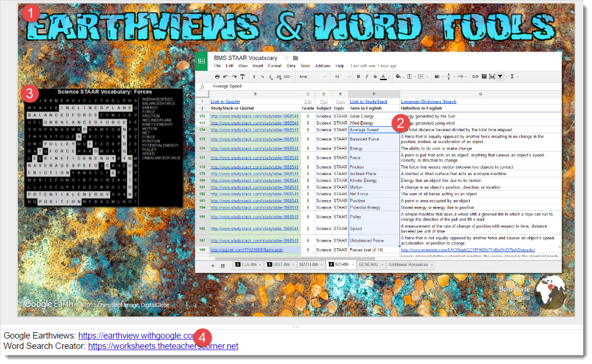Click the Insert link icon
This screenshot has height=364, width=592.
pyautogui.click(x=475, y=77)
